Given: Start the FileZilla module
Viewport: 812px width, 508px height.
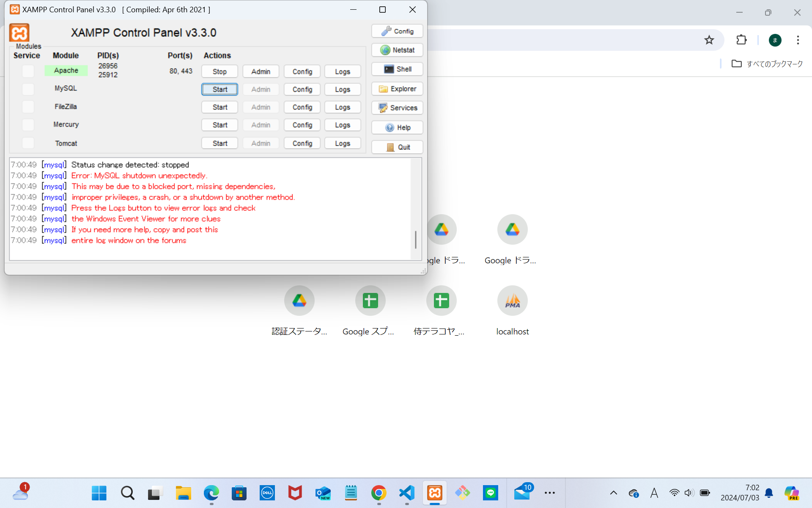Looking at the screenshot, I should (x=219, y=107).
